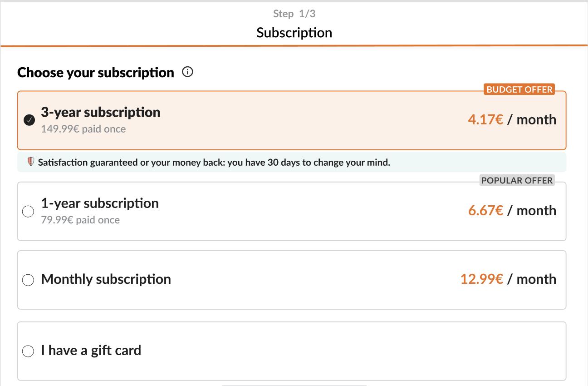Click the shield icon in the guarantee banner

coord(31,162)
